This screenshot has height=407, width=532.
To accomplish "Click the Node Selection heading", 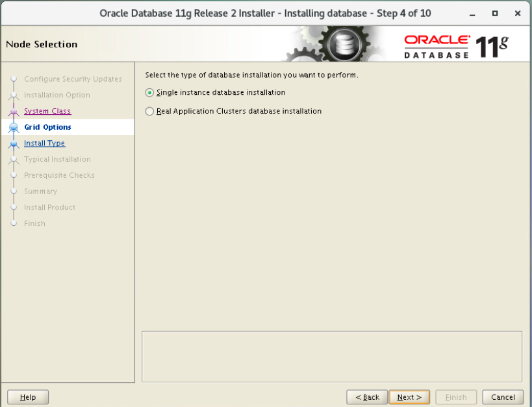I will (42, 44).
